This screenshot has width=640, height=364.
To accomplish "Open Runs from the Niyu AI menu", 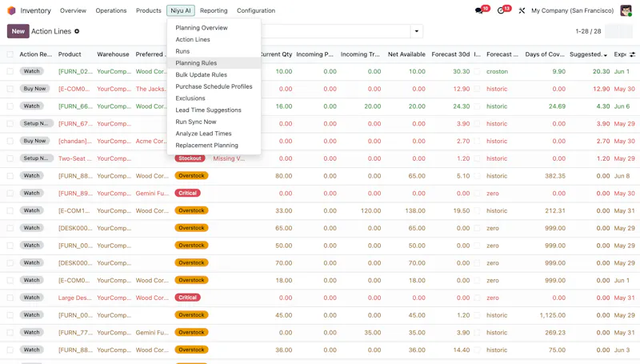I will pyautogui.click(x=214, y=51).
